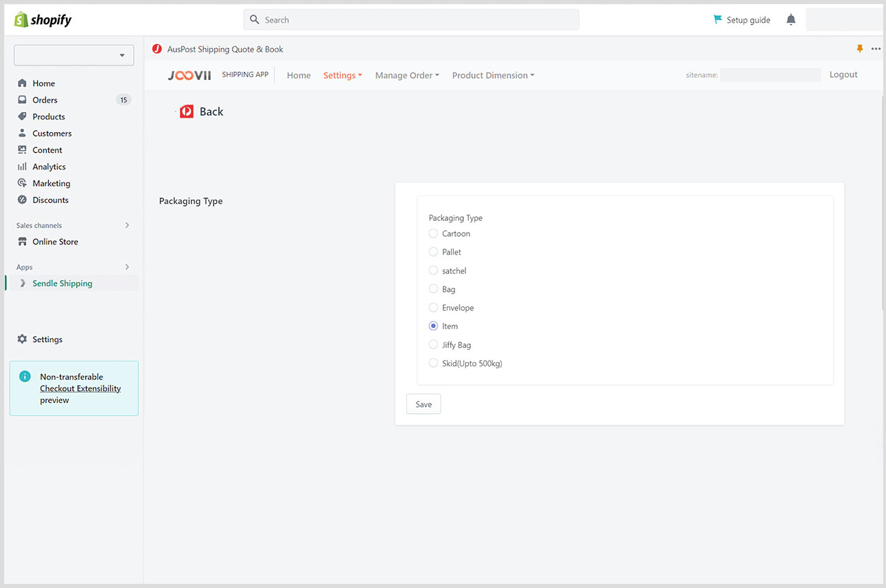
Task: Go to Home in app navbar
Action: click(299, 76)
